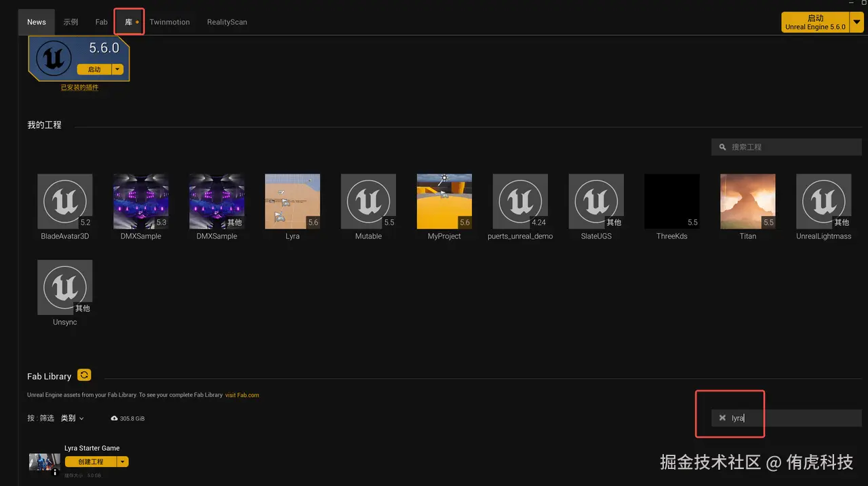Click the Fab Library section heading

tap(49, 376)
